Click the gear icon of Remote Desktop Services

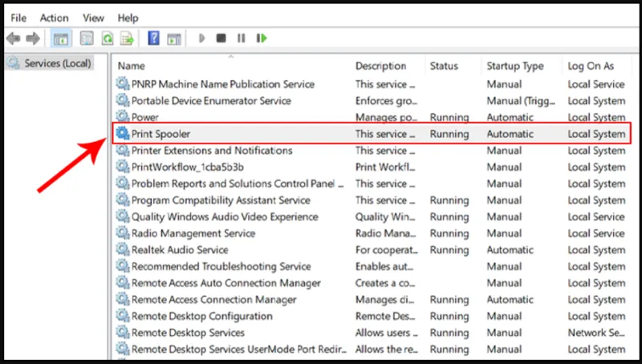click(123, 332)
